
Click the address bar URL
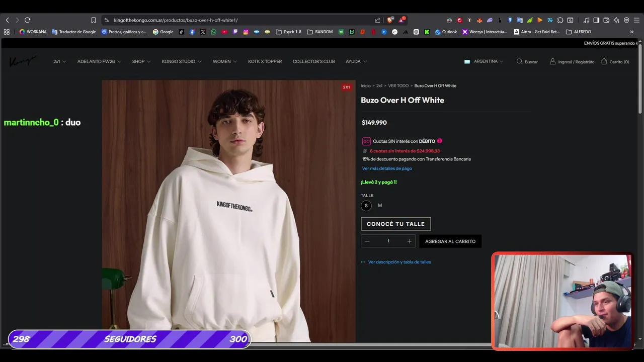pos(176,20)
